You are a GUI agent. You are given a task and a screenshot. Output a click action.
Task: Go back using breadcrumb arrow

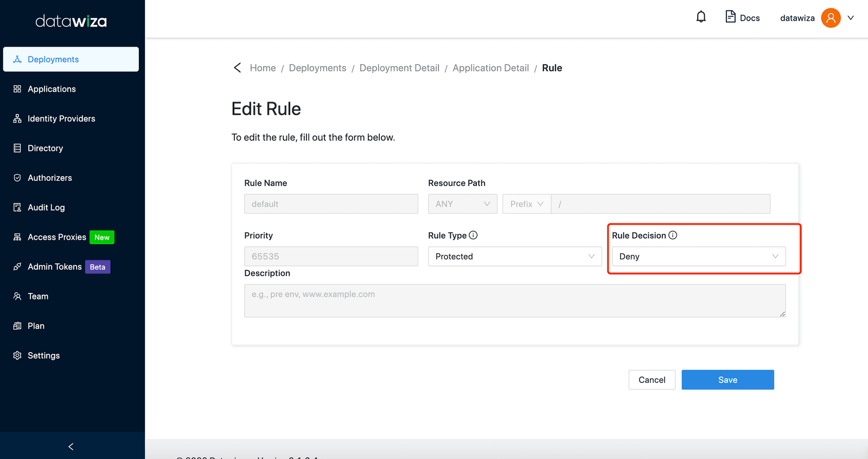237,68
